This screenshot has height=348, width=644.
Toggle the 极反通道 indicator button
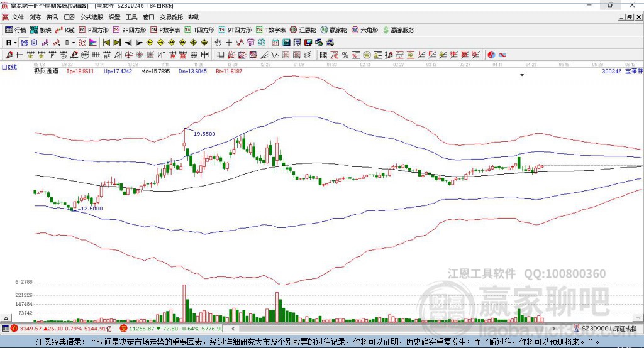[x=82, y=43]
